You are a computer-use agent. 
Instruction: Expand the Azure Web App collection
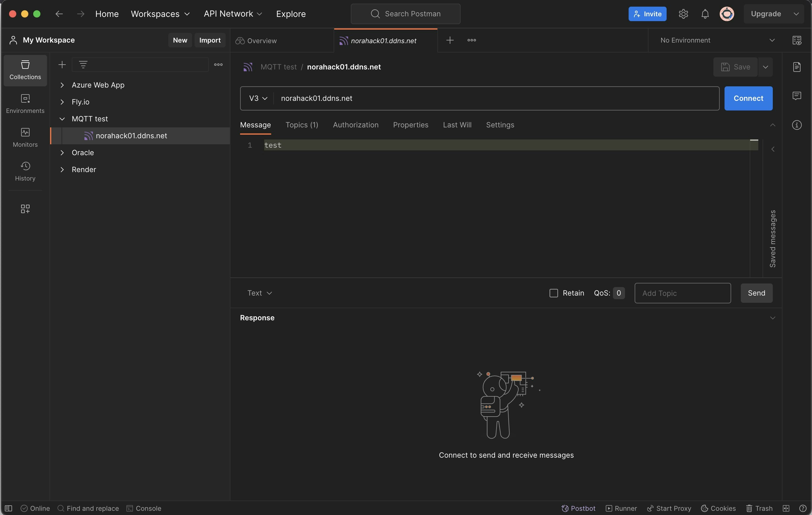62,85
